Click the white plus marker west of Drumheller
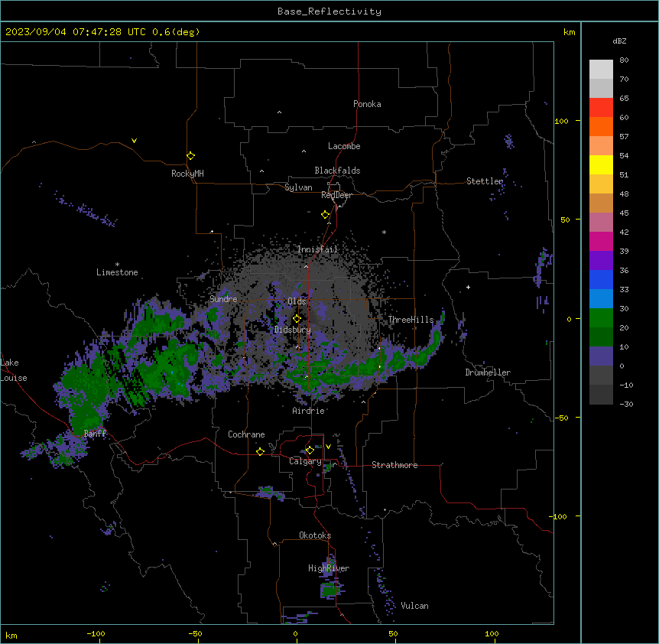 pos(468,287)
